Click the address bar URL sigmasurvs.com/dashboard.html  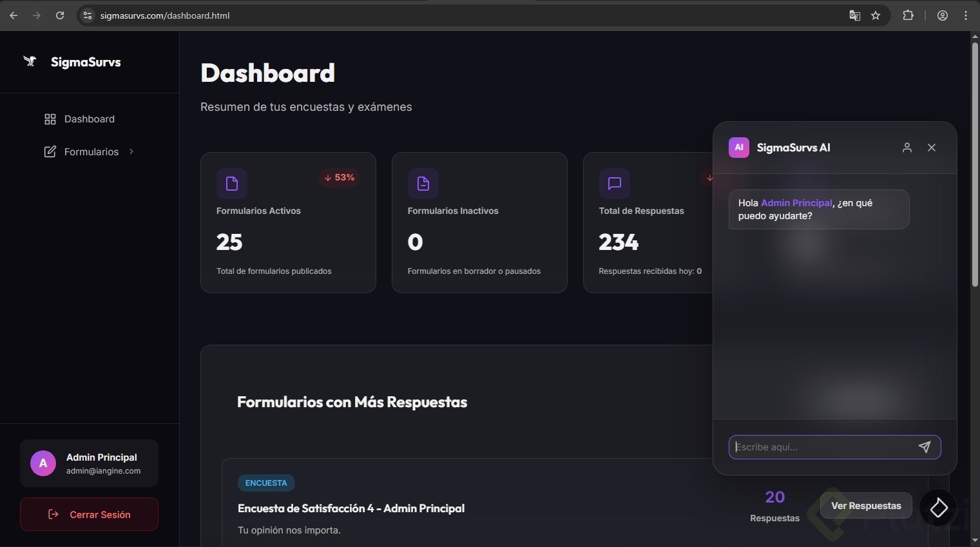point(165,15)
